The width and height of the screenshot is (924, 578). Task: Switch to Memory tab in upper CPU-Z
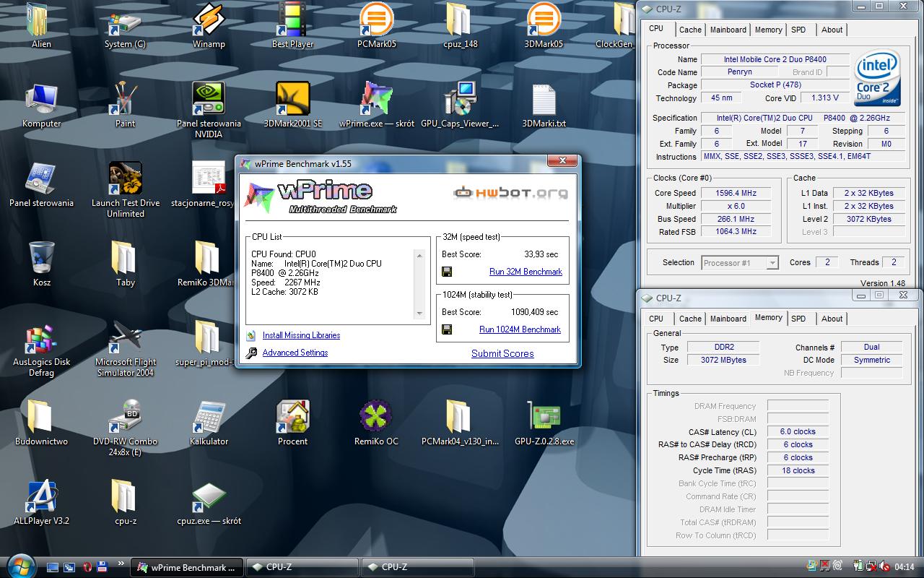pos(768,30)
